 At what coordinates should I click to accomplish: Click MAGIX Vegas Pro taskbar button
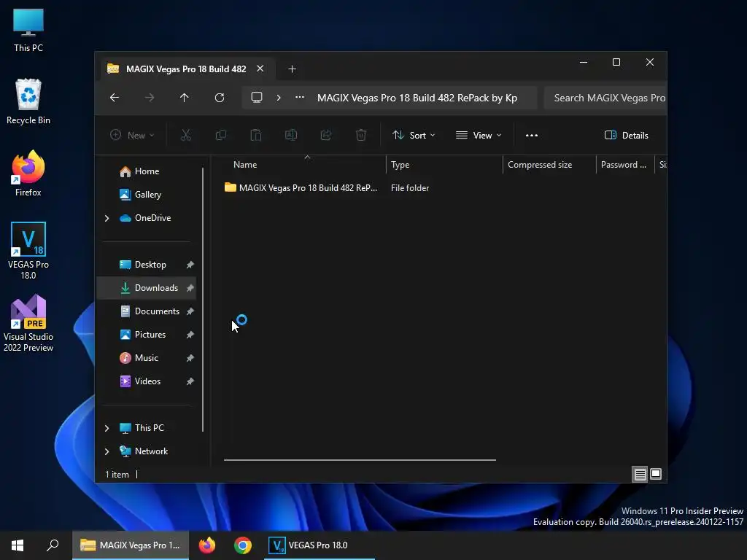[131, 545]
